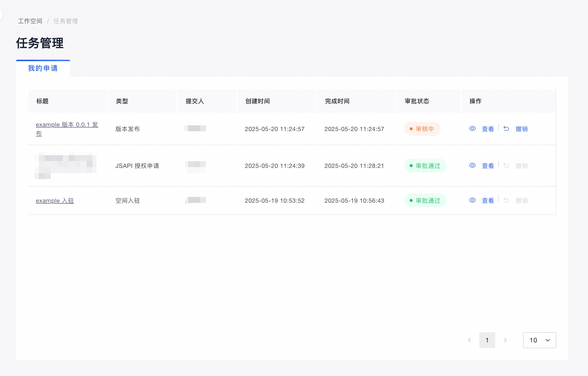Go to the next page arrow
This screenshot has width=588, height=376.
[x=505, y=340]
